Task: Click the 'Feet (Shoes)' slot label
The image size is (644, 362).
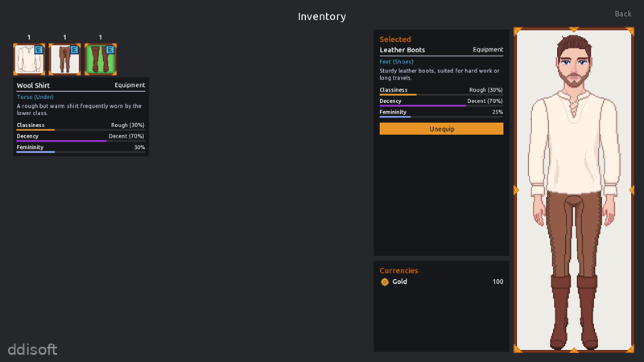Action: click(396, 62)
